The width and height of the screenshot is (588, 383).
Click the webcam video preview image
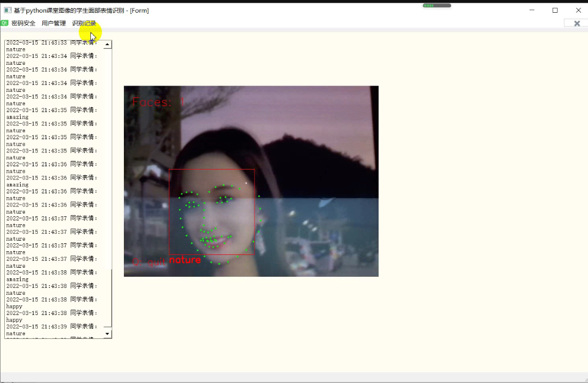[x=251, y=181]
